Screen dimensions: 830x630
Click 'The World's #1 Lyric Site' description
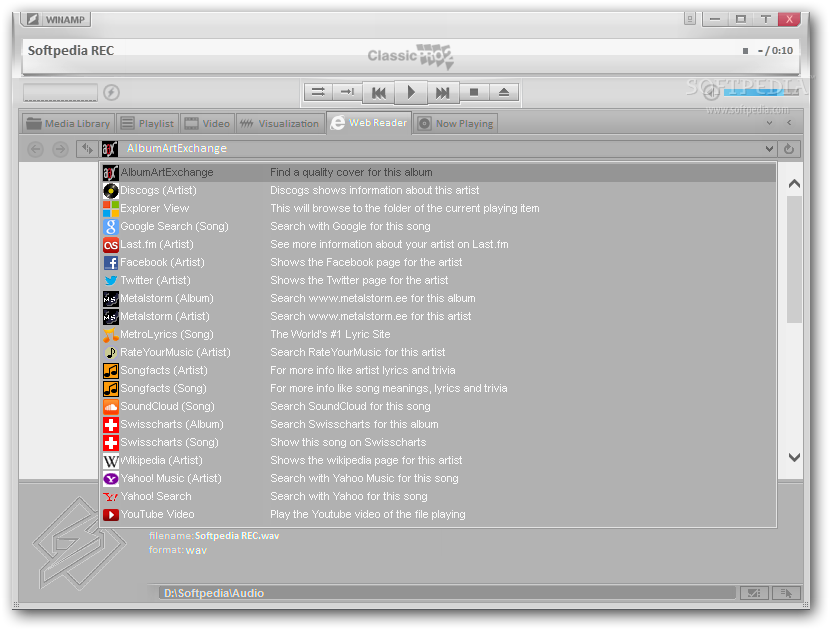(330, 335)
